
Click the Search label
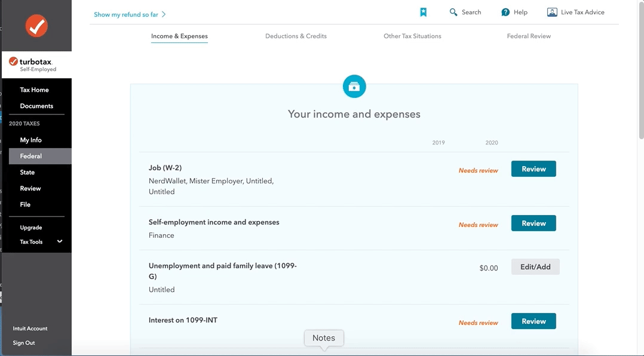[471, 13]
